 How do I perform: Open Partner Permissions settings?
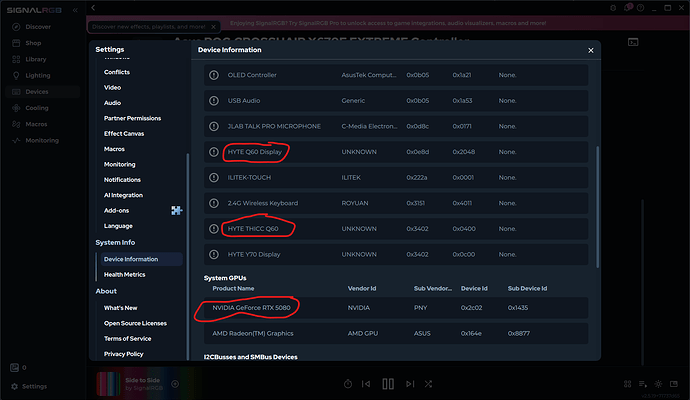pos(132,118)
